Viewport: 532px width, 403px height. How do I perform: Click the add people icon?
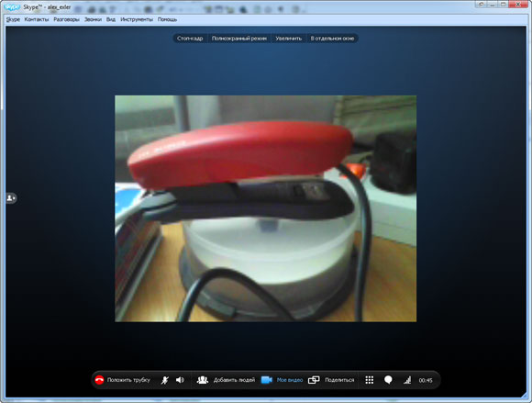tap(203, 380)
